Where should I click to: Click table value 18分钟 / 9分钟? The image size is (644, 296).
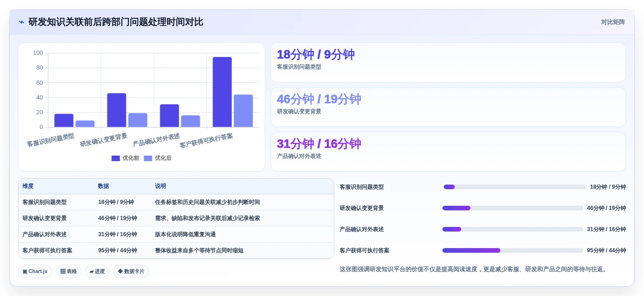(x=116, y=202)
